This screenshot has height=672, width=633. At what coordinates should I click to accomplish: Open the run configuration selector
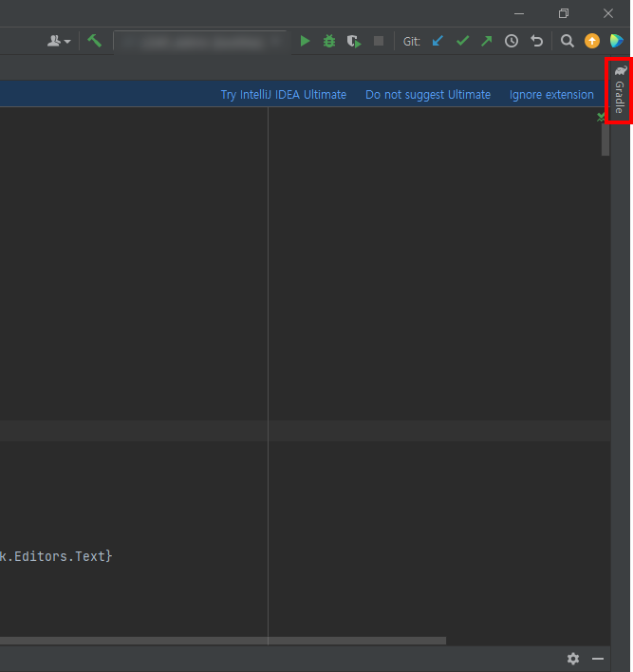(202, 42)
